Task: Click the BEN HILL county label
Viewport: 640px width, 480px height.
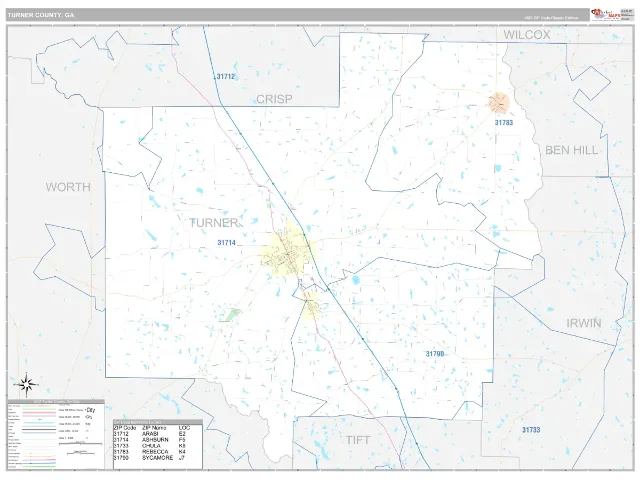Action: (x=571, y=150)
